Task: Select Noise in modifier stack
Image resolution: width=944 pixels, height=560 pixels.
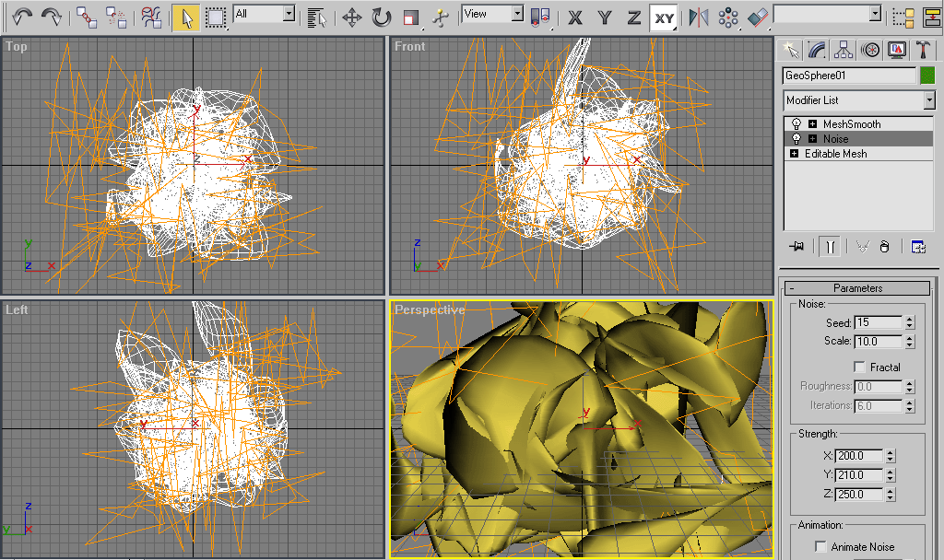Action: tap(835, 139)
